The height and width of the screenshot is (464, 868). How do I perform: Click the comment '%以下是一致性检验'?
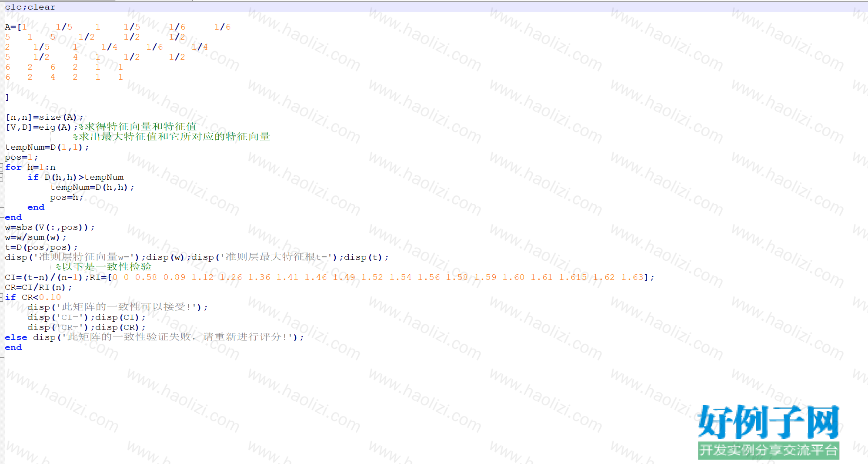tap(103, 267)
